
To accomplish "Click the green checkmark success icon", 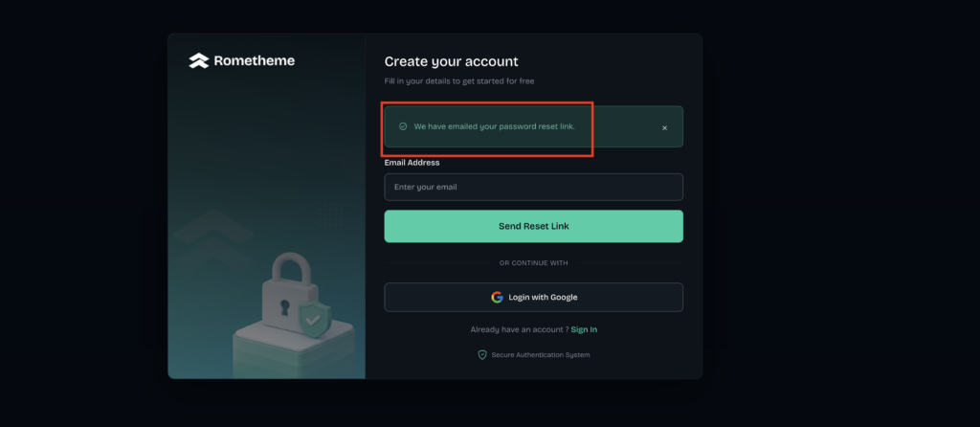I will coord(403,126).
